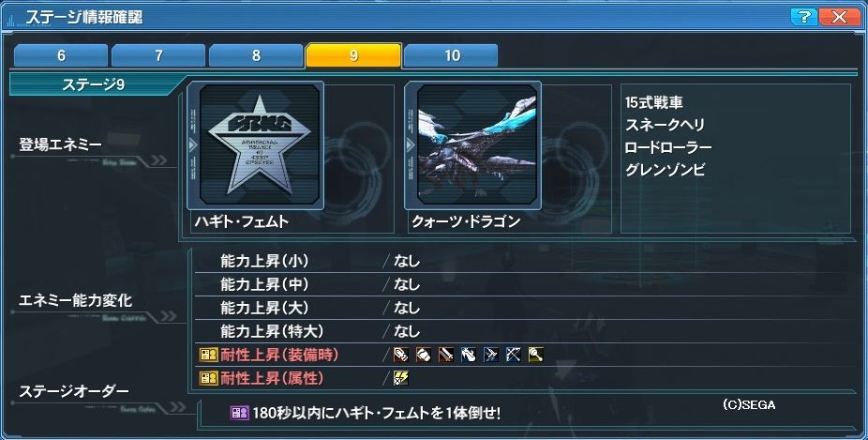The height and width of the screenshot is (440, 868).
Task: Click the katana blade weapon resistance icon
Action: [x=445, y=354]
